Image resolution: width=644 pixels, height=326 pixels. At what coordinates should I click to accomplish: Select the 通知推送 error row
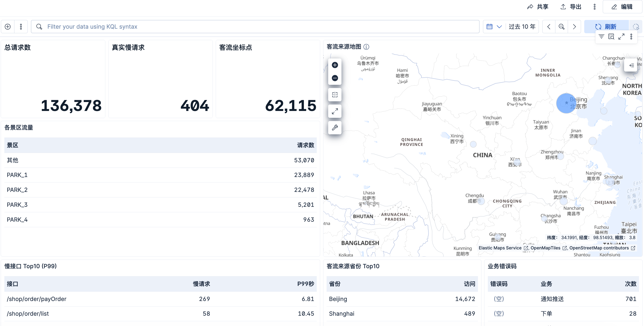[563, 299]
